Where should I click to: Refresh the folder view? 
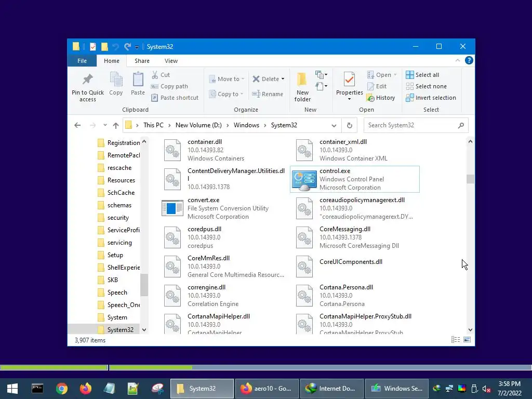click(350, 125)
